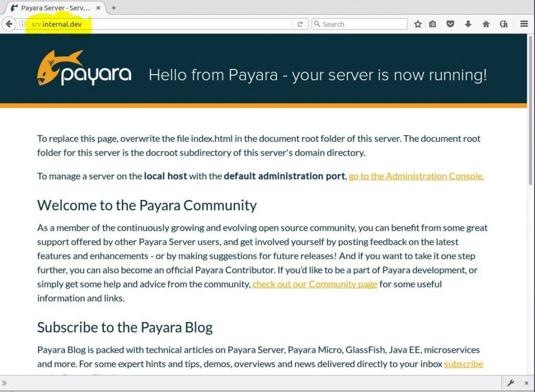
Task: Open new tab with the plus button
Action: 113,8
